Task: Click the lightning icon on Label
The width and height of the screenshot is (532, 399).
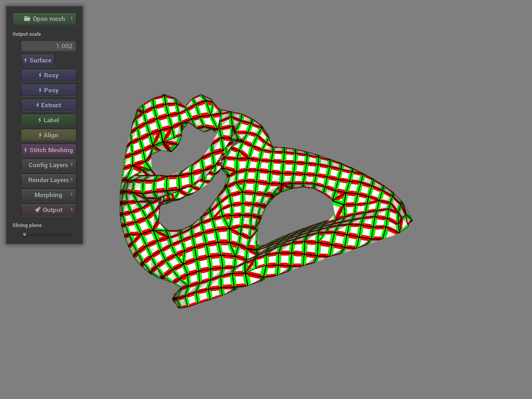Action: (x=40, y=120)
